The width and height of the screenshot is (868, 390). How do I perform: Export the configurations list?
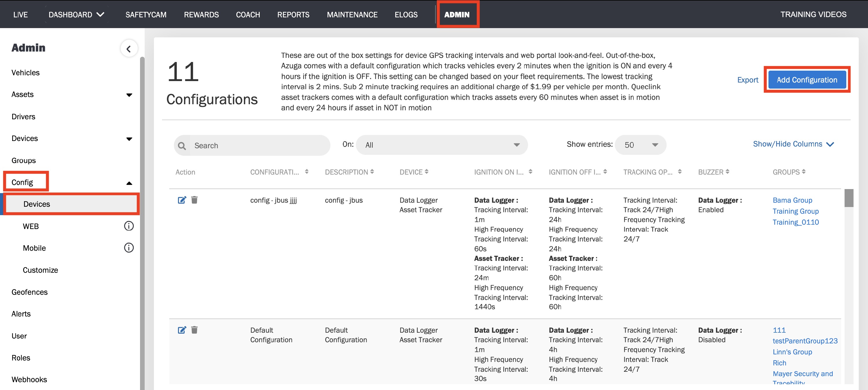pos(748,80)
